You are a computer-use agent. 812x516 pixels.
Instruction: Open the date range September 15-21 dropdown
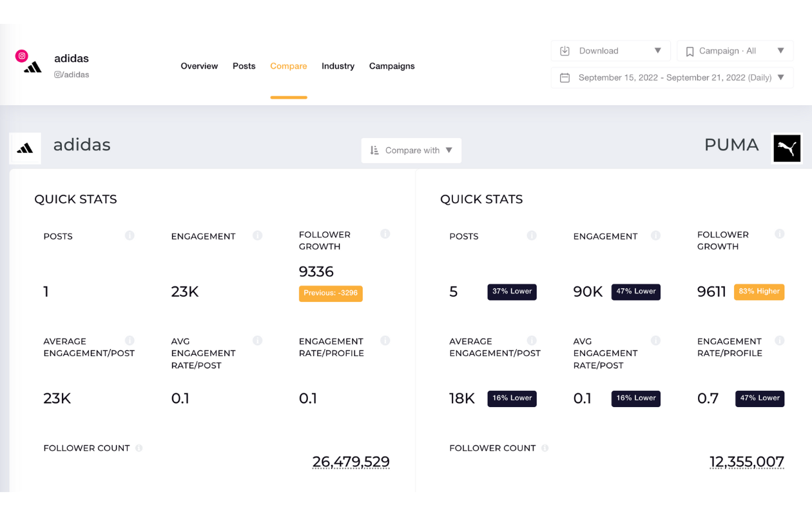pos(672,77)
